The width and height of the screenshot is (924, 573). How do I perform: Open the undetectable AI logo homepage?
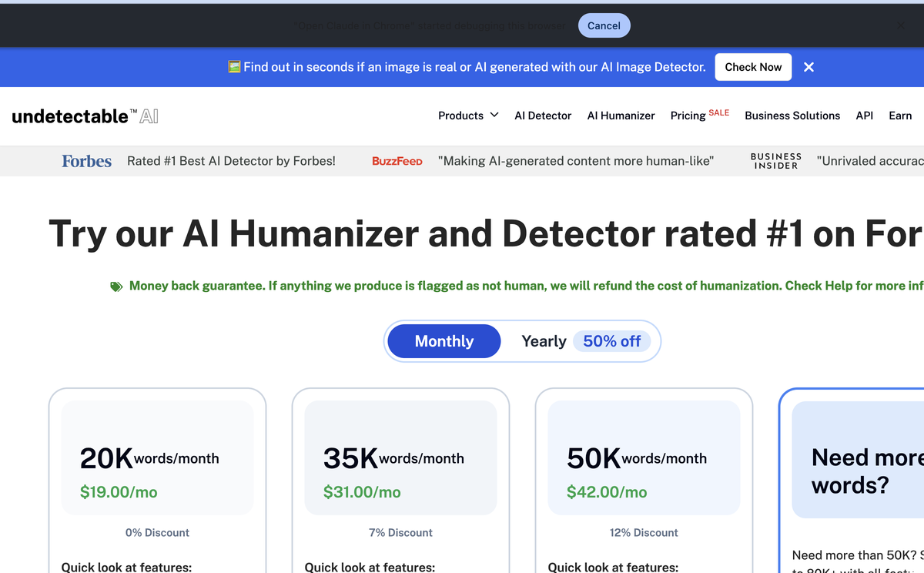pos(85,116)
